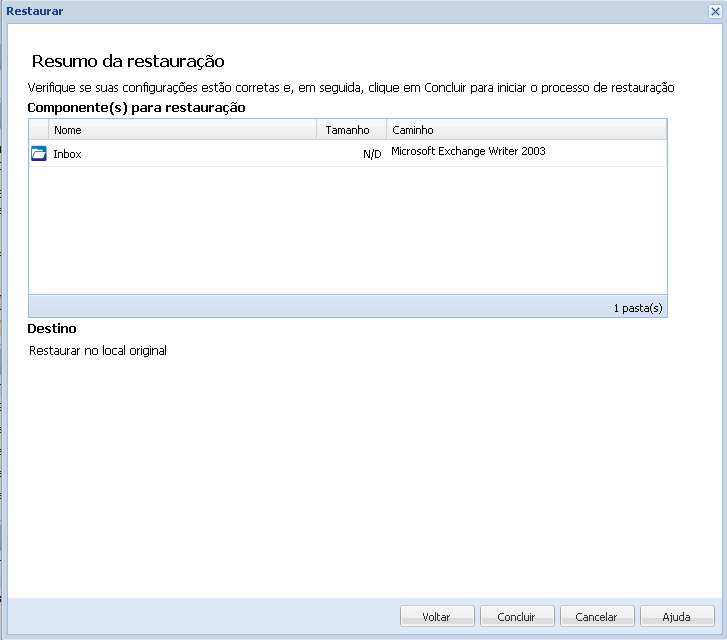Click the N/D size cell
Image resolution: width=727 pixels, height=640 pixels.
click(x=371, y=154)
